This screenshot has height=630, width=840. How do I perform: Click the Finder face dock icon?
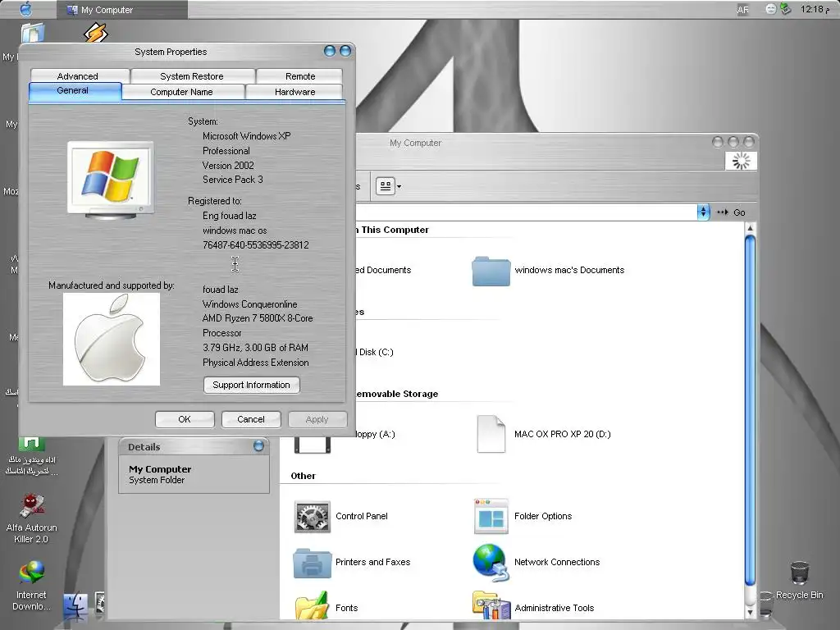pyautogui.click(x=75, y=606)
